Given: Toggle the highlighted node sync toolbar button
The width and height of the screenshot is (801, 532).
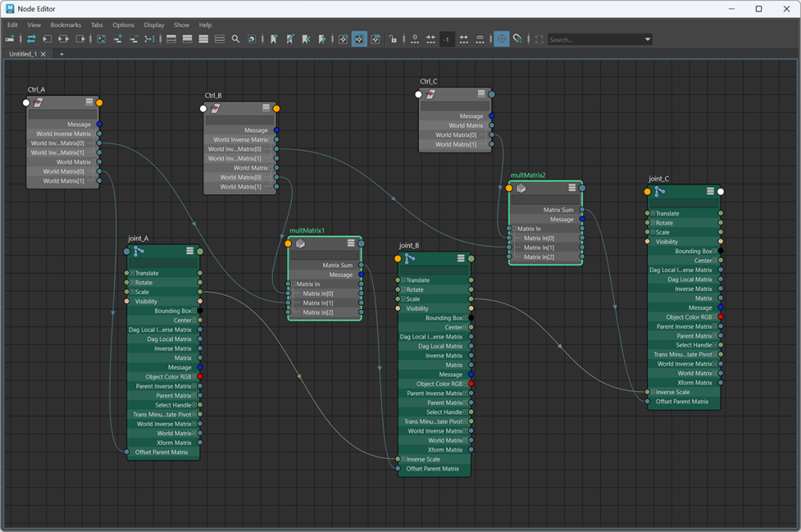Looking at the screenshot, I should click(359, 39).
